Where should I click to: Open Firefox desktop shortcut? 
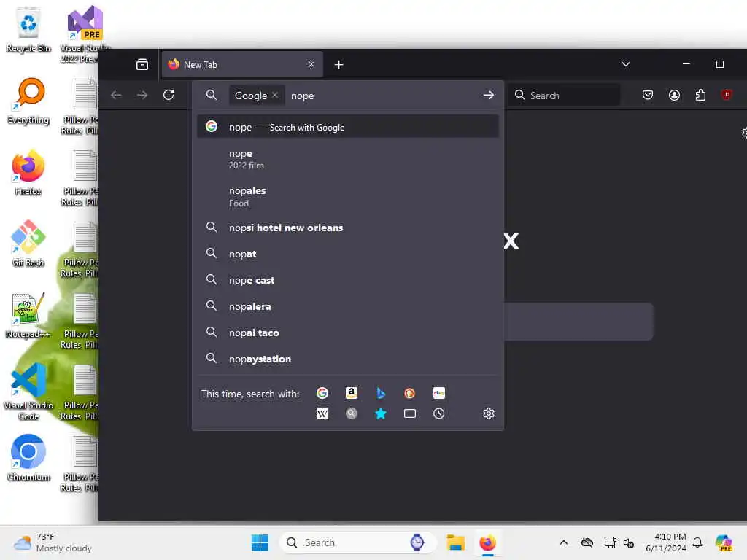(x=28, y=173)
